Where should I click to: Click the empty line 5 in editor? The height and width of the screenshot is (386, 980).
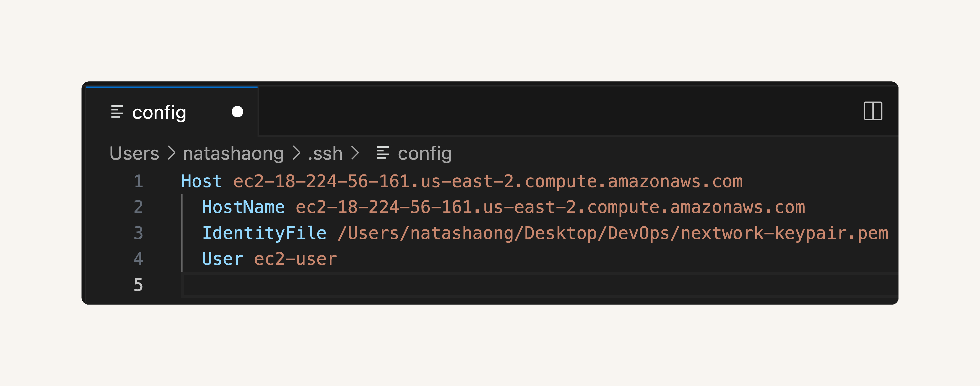540,285
